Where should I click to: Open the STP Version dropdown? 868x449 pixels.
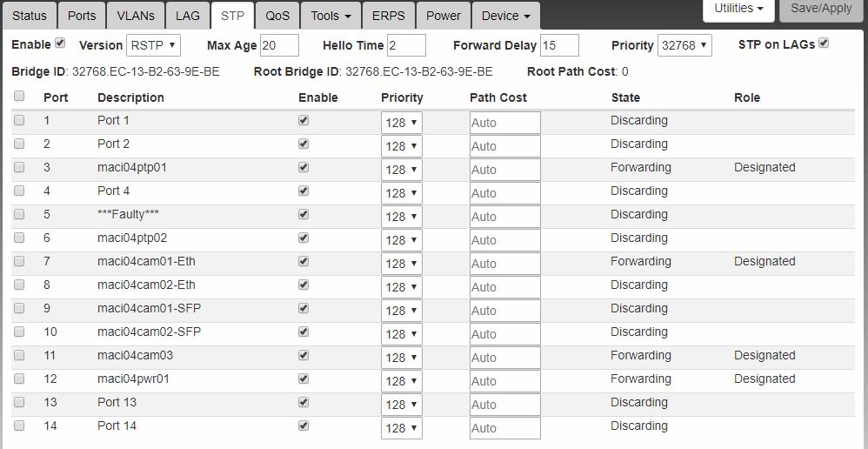tap(153, 45)
